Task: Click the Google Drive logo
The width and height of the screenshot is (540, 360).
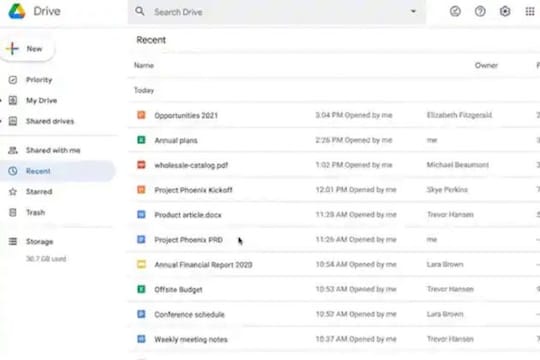Action: (x=17, y=11)
